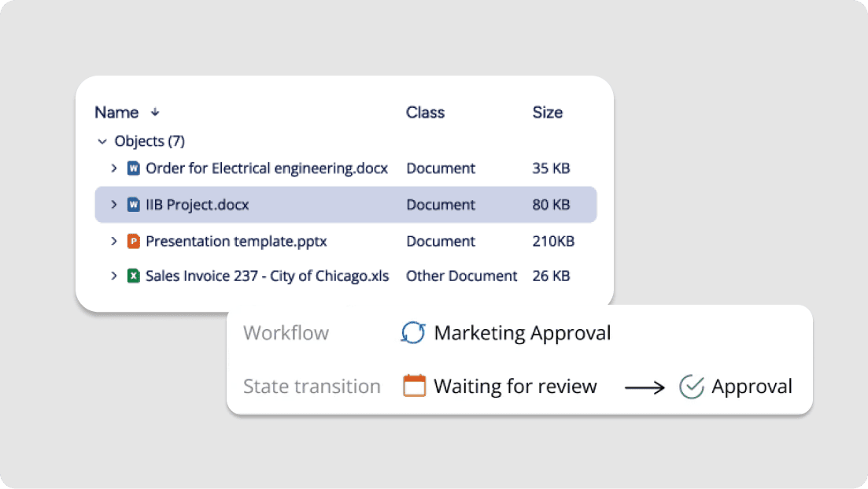This screenshot has height=489, width=868.
Task: Sort by the Name column header
Action: click(116, 113)
